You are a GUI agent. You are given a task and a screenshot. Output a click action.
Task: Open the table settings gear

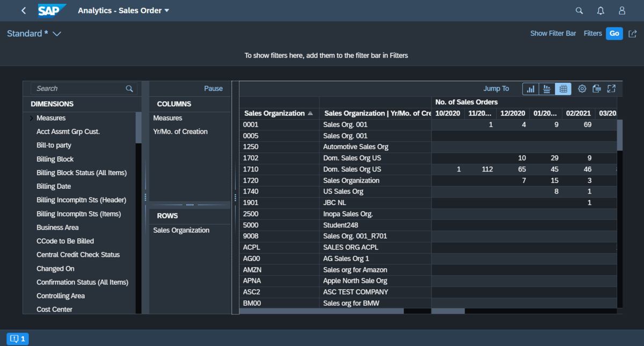click(x=582, y=89)
